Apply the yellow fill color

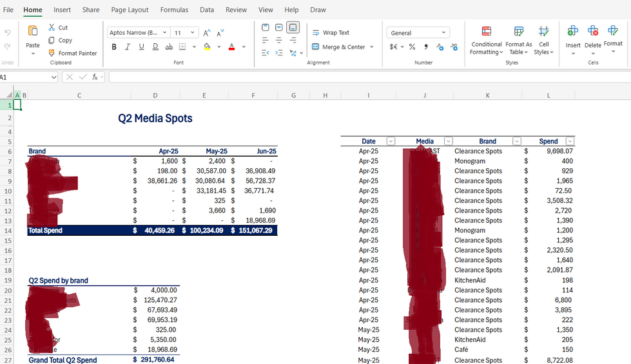point(208,46)
